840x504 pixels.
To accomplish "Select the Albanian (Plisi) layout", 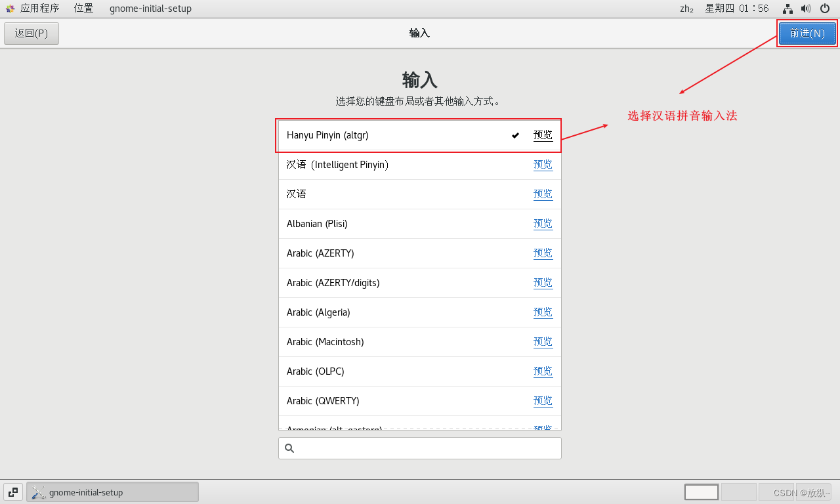I will pyautogui.click(x=420, y=224).
